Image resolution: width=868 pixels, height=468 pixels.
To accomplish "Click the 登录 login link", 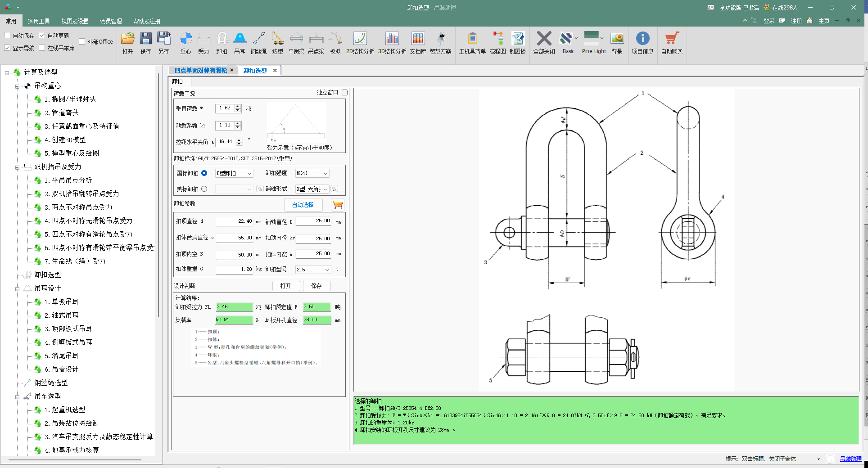I will coord(769,21).
